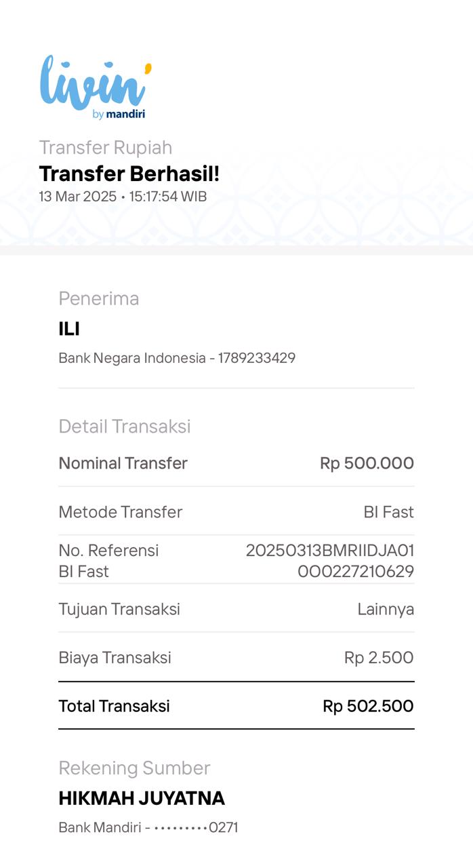Tap the "Penerima" section label

tap(99, 298)
